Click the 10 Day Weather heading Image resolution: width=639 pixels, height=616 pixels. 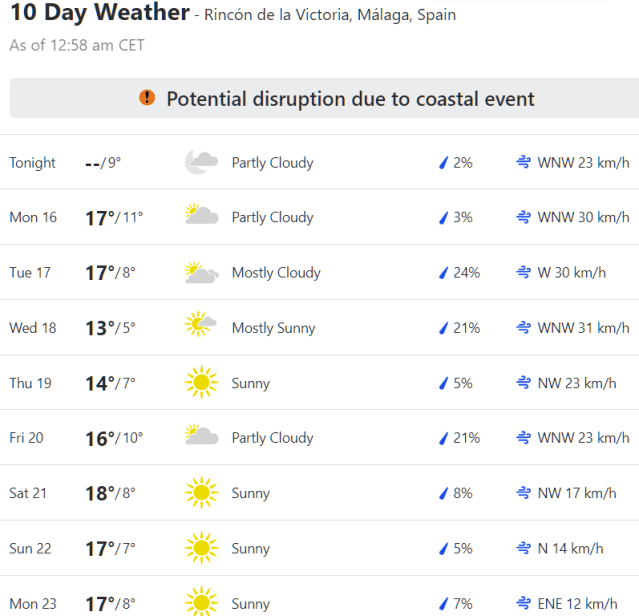coord(100,13)
